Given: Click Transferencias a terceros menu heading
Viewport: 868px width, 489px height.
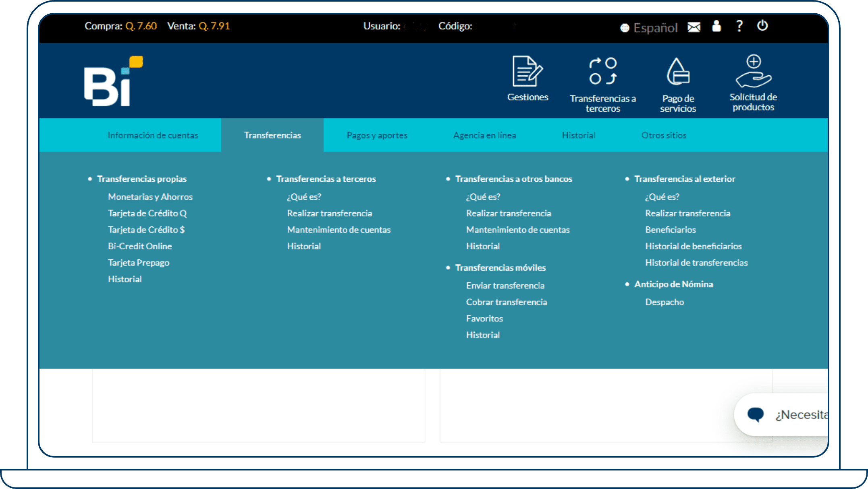Looking at the screenshot, I should pos(326,179).
